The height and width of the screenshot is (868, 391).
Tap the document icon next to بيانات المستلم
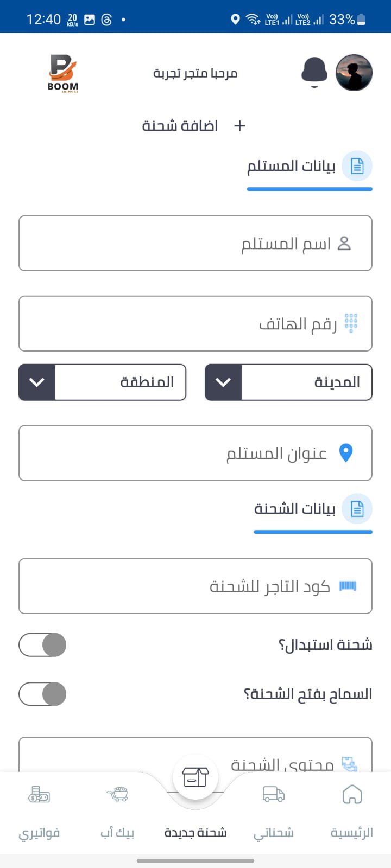click(x=357, y=166)
